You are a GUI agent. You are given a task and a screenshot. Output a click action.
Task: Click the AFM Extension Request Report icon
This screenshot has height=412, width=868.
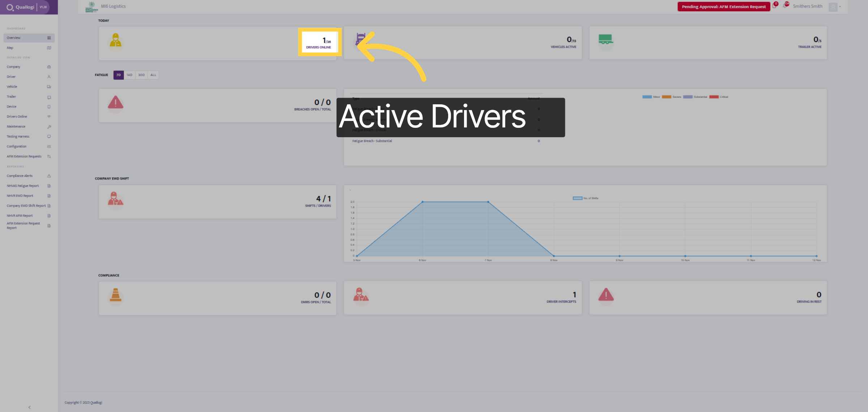pos(49,226)
